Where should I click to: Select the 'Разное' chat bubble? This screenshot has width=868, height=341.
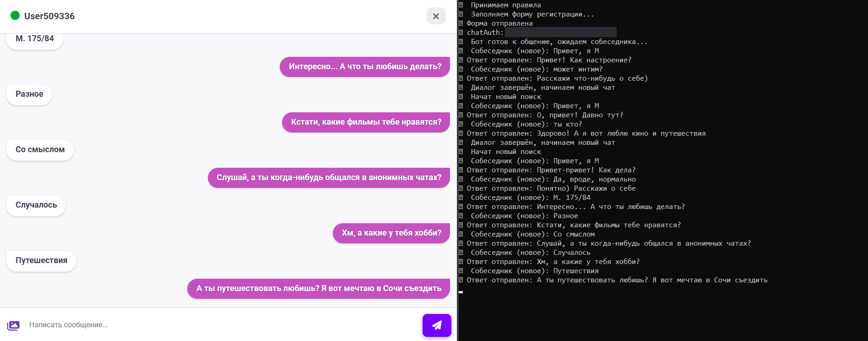click(29, 94)
